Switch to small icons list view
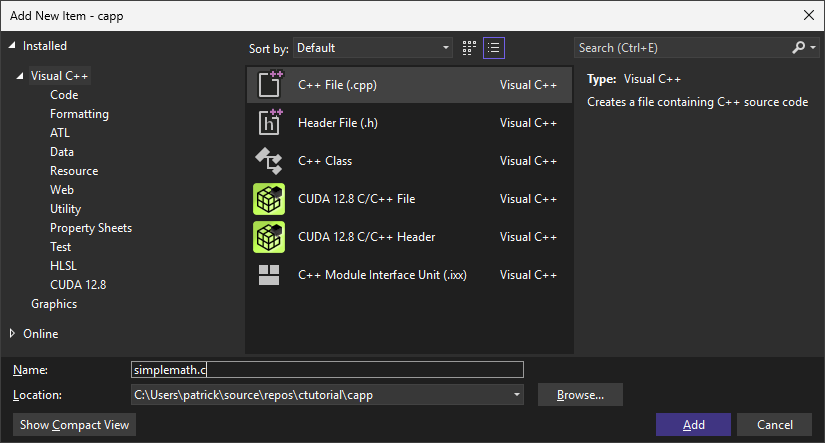The width and height of the screenshot is (825, 443). (x=494, y=48)
